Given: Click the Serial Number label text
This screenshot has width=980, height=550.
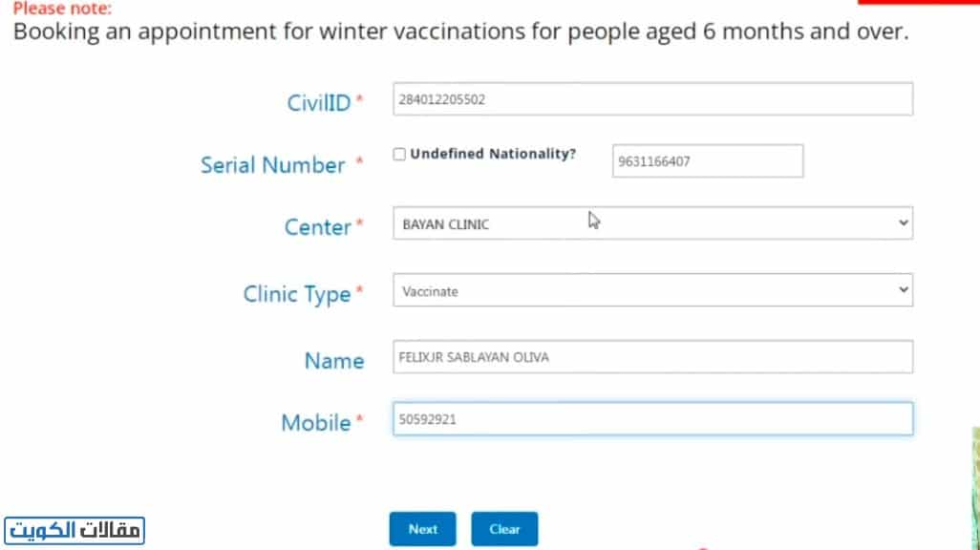Looking at the screenshot, I should click(x=273, y=165).
